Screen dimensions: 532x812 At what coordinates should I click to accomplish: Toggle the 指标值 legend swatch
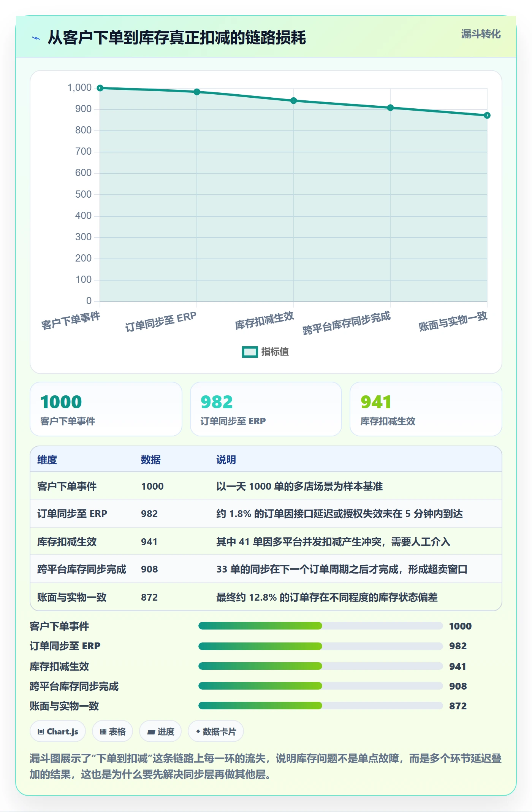pyautogui.click(x=250, y=352)
